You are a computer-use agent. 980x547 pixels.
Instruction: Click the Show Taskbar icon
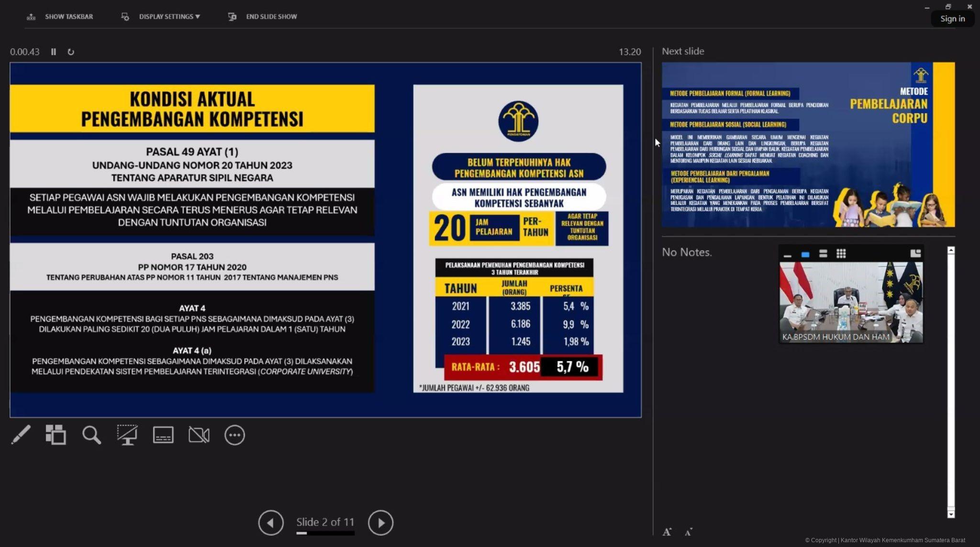point(31,17)
